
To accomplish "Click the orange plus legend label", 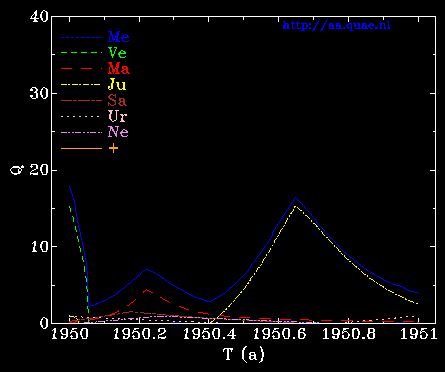I will pyautogui.click(x=113, y=148).
